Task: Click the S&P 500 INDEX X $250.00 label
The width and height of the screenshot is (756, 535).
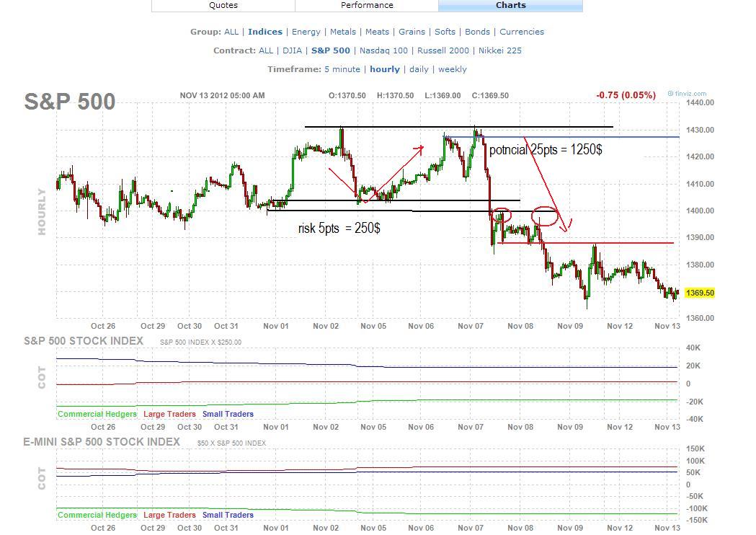Action: 200,342
